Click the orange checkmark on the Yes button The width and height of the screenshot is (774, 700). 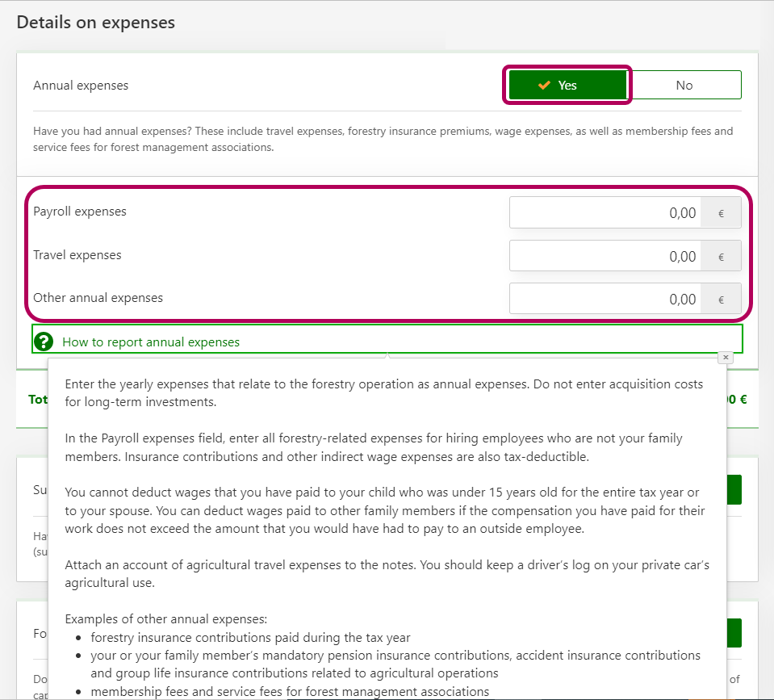(544, 85)
